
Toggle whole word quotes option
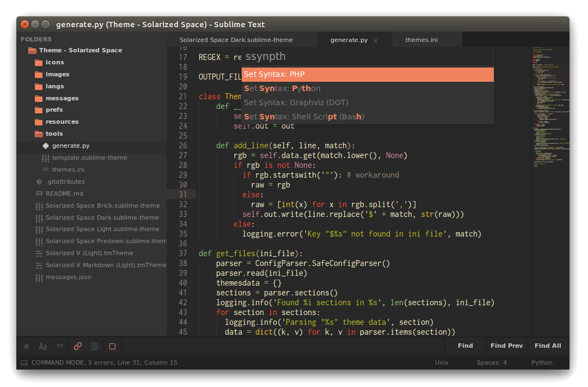tap(60, 347)
